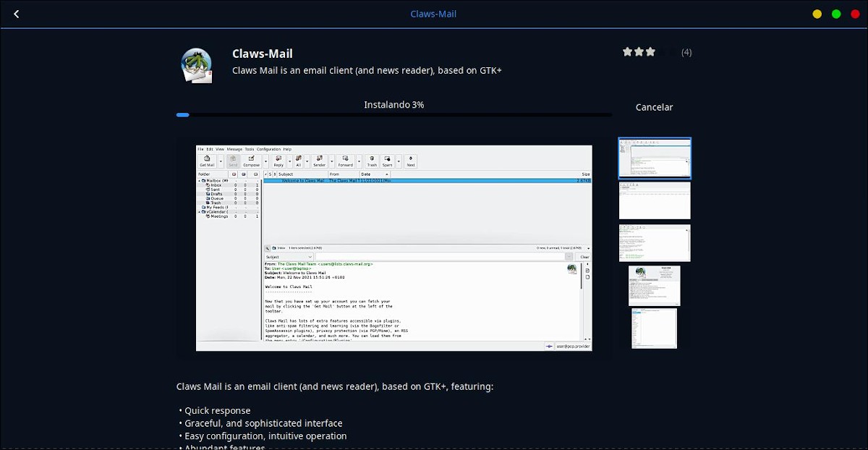Image resolution: width=868 pixels, height=450 pixels.
Task: Click the yellow minimize window button
Action: pos(817,14)
